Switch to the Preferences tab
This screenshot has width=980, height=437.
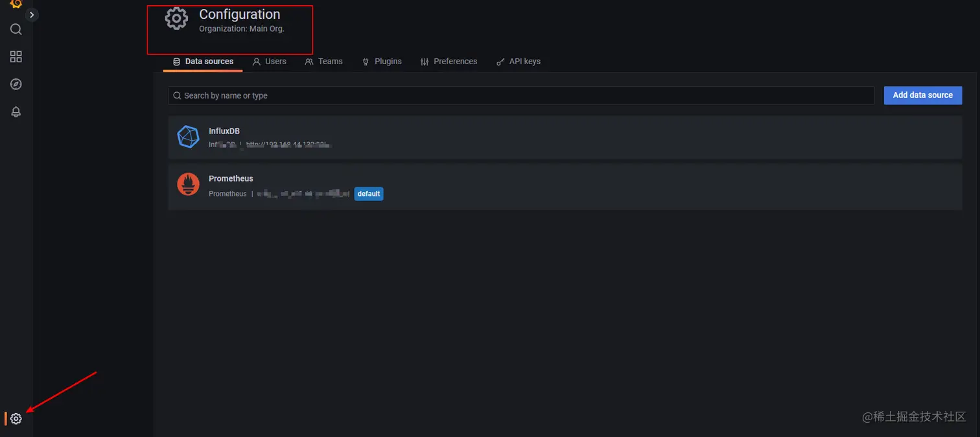click(449, 62)
